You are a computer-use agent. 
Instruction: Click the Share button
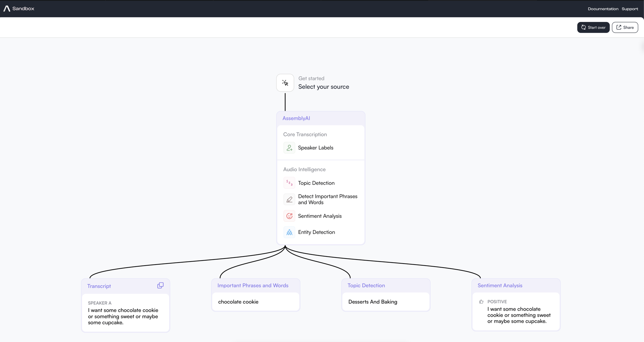[625, 27]
